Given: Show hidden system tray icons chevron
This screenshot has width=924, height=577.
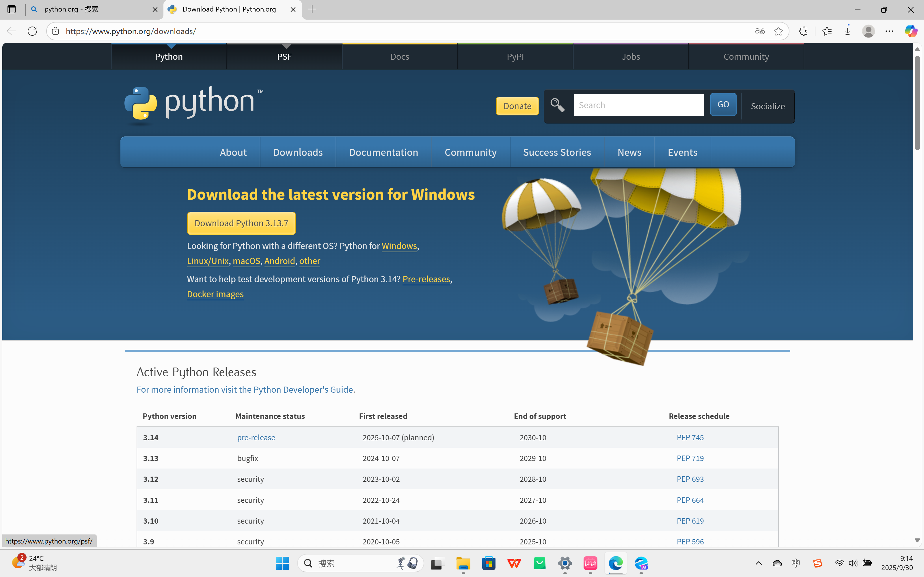Looking at the screenshot, I should [x=758, y=563].
